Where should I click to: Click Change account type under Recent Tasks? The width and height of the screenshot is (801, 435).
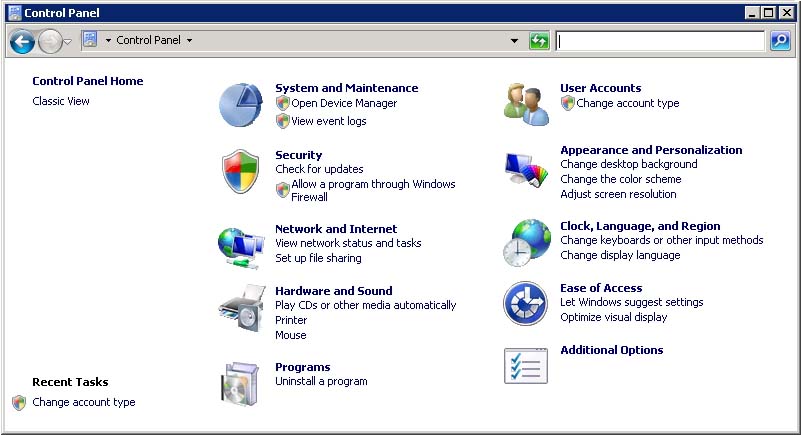click(x=84, y=402)
